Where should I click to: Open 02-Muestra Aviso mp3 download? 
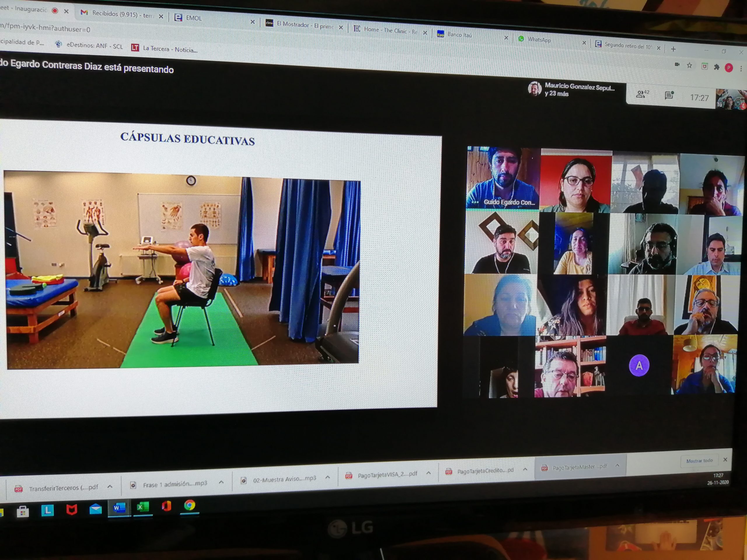(x=279, y=479)
